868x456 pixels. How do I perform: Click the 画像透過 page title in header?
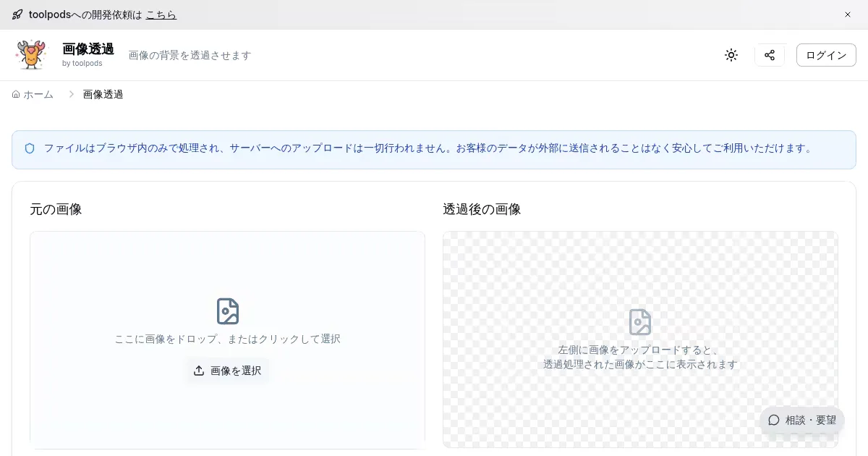[88, 48]
